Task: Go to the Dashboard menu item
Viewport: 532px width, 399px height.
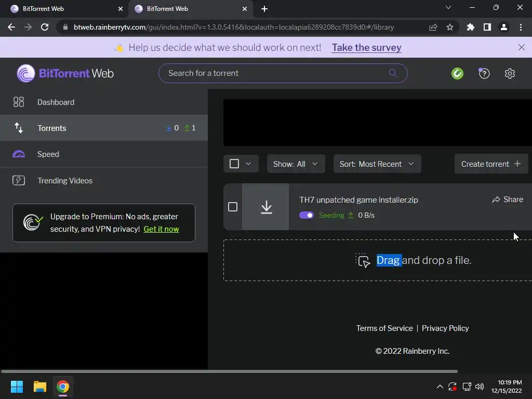Action: tap(104, 102)
